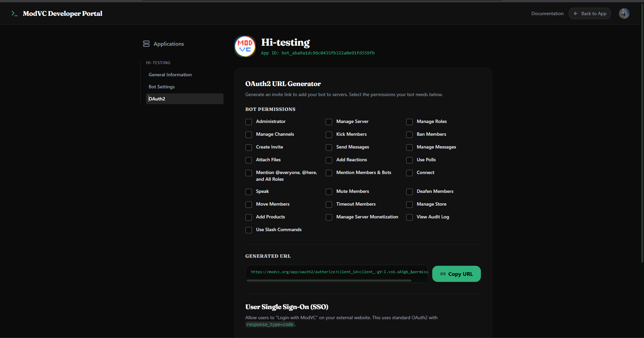The width and height of the screenshot is (644, 338).
Task: Check Mention Members & Bots box
Action: [329, 173]
